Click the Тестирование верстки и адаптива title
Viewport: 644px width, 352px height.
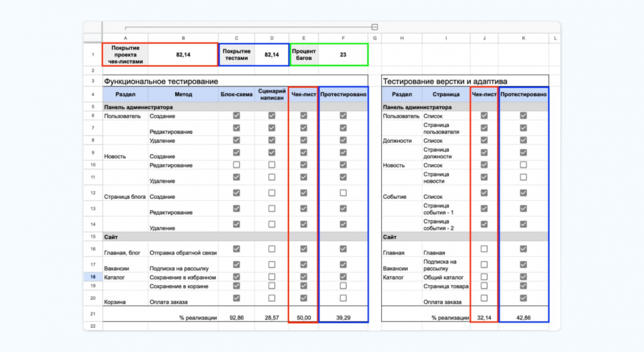pyautogui.click(x=445, y=81)
